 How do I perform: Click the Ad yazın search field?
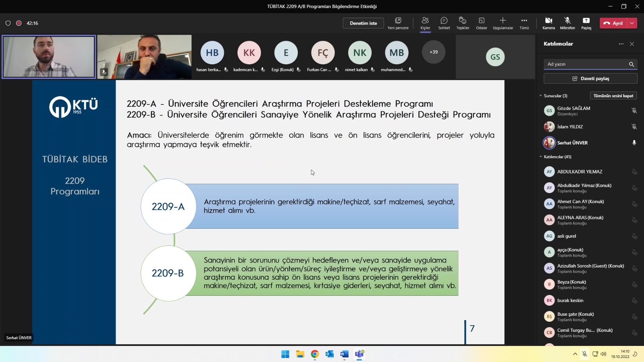(x=586, y=64)
